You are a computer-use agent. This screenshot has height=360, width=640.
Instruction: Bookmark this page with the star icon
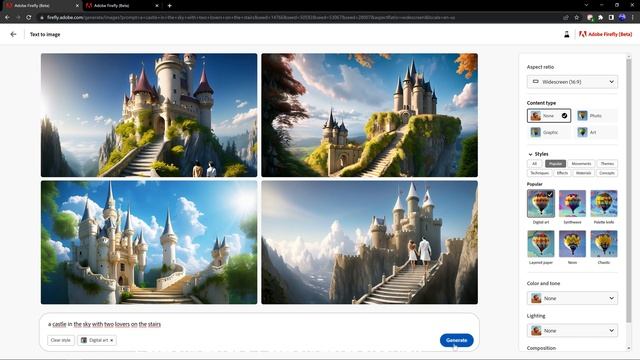577,18
